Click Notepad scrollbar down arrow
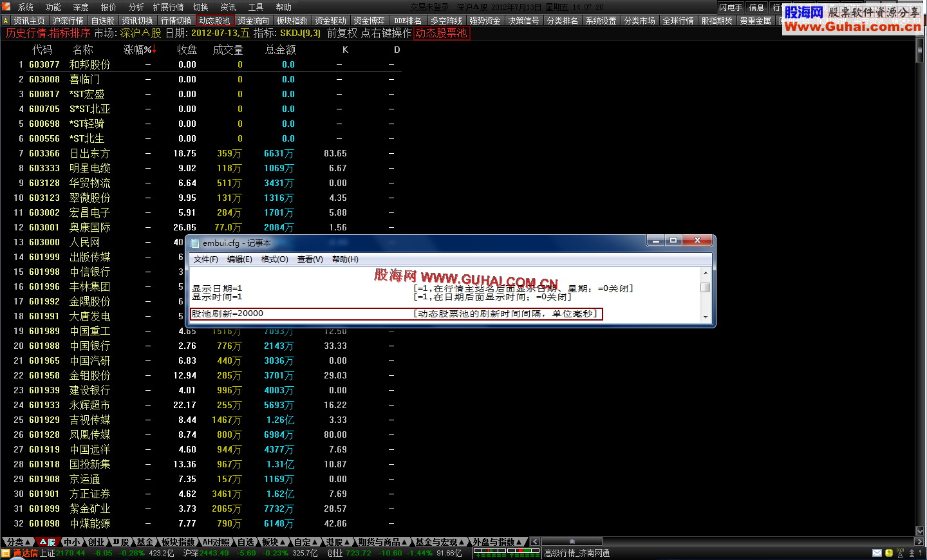The width and height of the screenshot is (927, 560). click(x=706, y=317)
